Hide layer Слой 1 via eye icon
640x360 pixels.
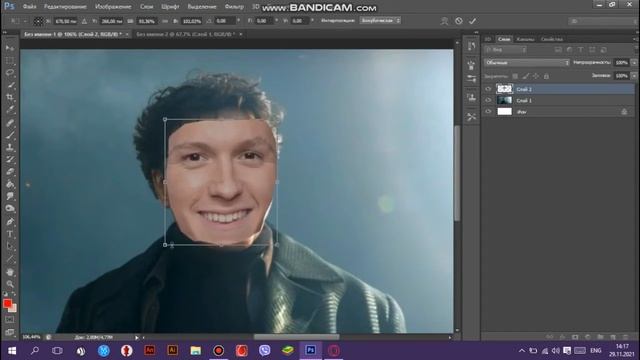[x=488, y=100]
